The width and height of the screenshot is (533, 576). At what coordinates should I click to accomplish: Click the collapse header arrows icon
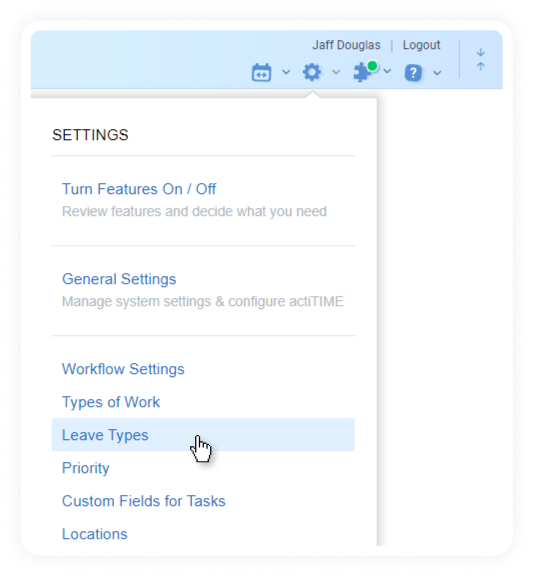pyautogui.click(x=480, y=59)
